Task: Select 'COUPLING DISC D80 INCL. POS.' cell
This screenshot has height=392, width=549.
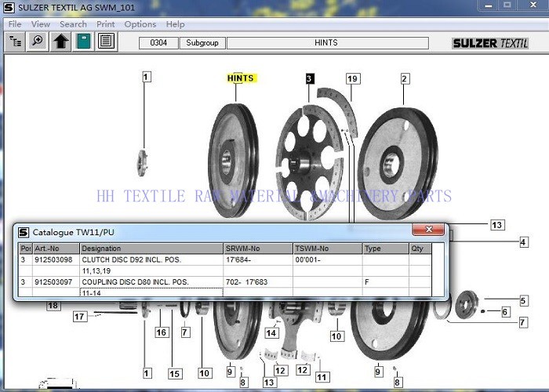Action: pyautogui.click(x=151, y=281)
